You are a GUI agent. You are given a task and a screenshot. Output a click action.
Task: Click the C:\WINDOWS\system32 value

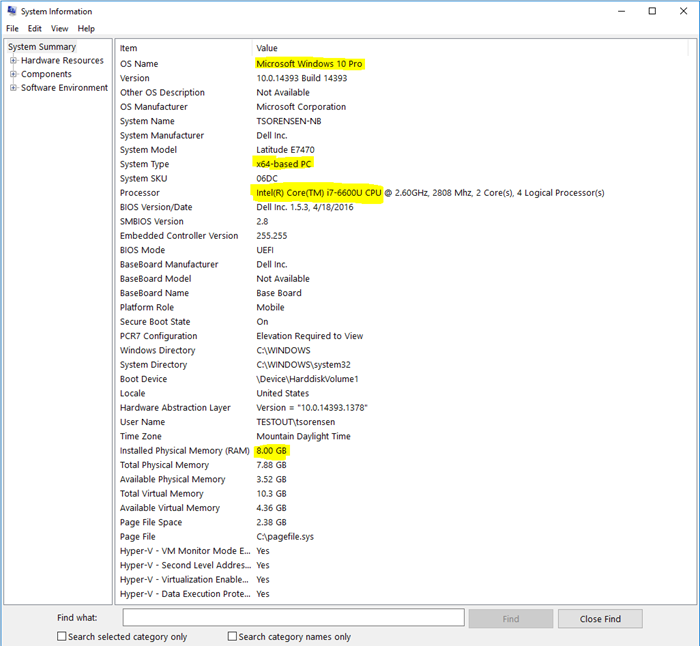[303, 365]
